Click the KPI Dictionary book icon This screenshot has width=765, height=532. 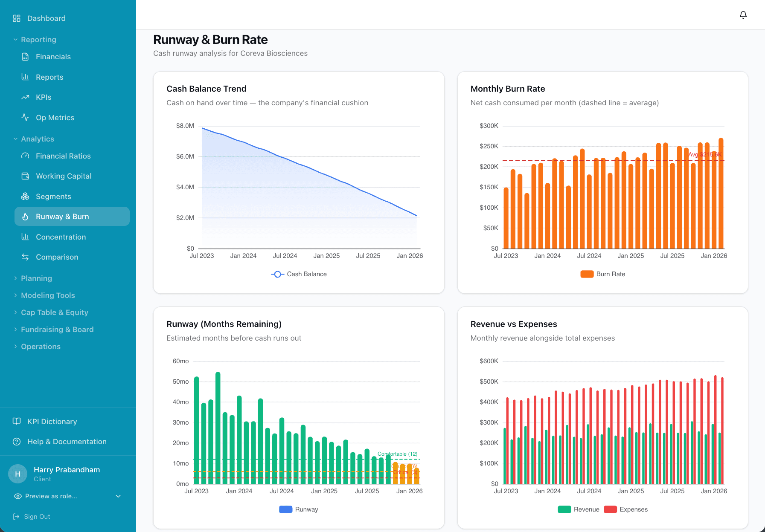[17, 421]
